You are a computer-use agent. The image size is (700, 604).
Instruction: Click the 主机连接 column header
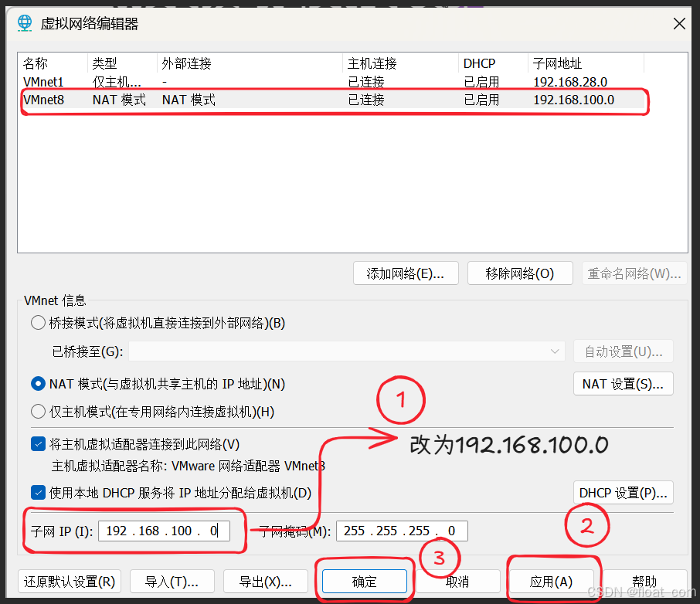[401, 63]
